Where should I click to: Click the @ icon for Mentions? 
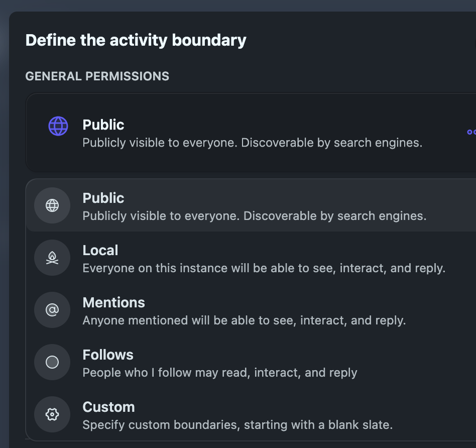(x=52, y=310)
